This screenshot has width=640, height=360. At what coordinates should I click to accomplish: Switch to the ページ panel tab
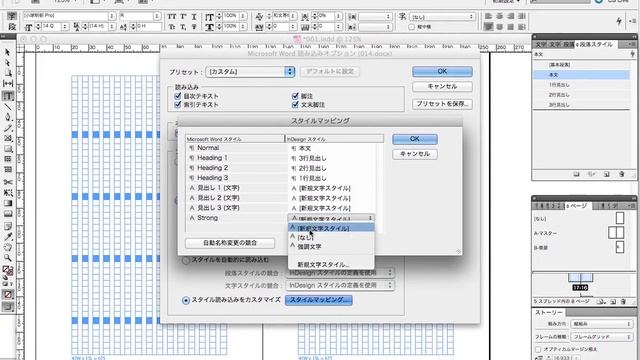coord(579,207)
